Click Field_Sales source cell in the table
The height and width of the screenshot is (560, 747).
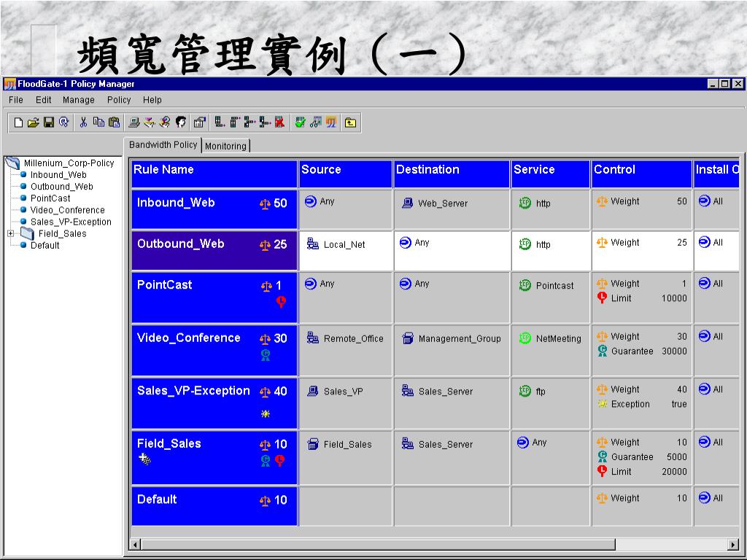click(x=346, y=458)
